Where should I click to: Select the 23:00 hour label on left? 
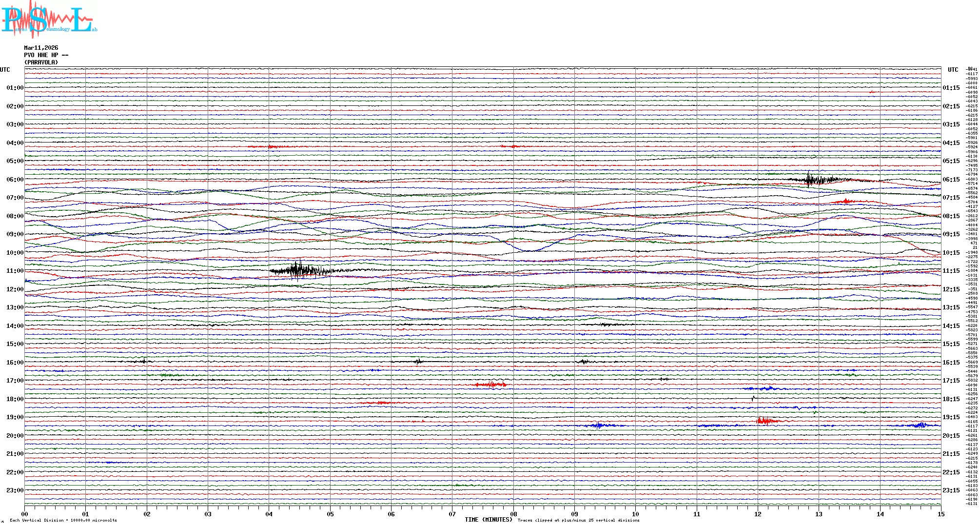[x=15, y=490]
